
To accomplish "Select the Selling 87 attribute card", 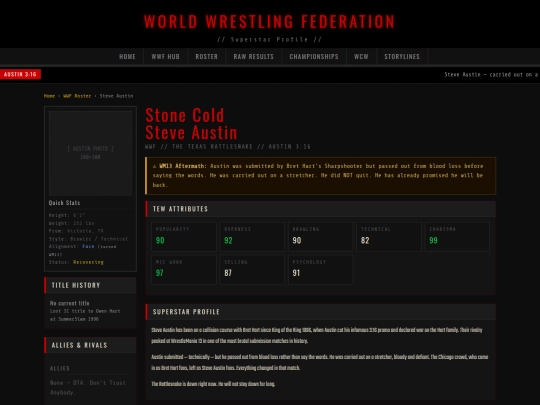I will (252, 270).
